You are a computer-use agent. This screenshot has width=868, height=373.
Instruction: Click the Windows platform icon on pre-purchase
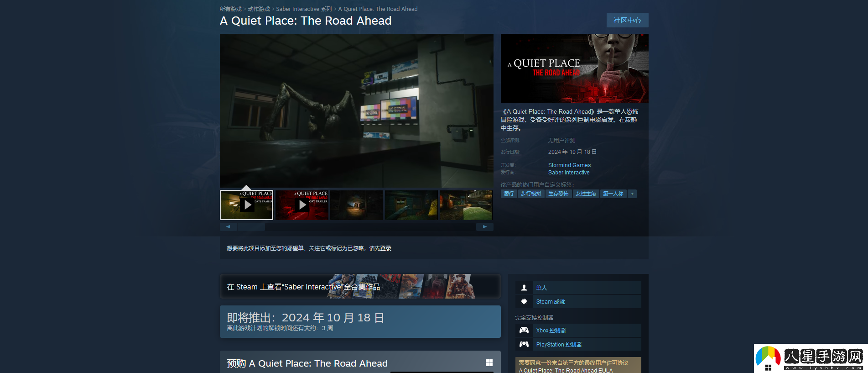489,362
